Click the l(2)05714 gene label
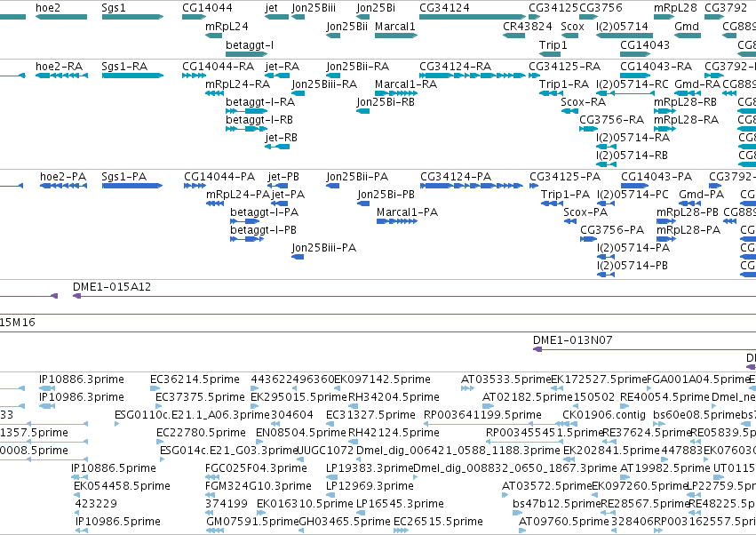The image size is (756, 535). pyautogui.click(x=622, y=27)
